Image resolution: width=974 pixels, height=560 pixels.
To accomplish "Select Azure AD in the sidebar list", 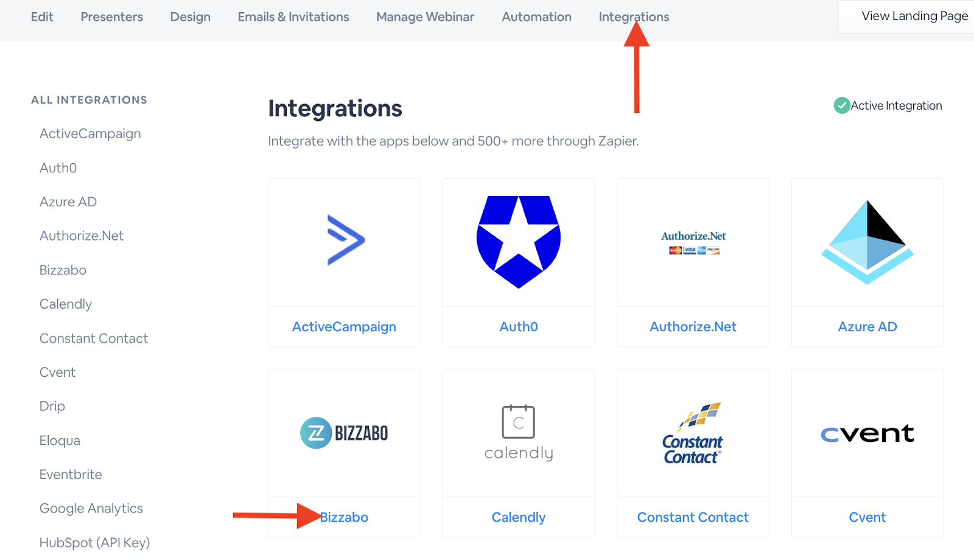I will coord(68,202).
